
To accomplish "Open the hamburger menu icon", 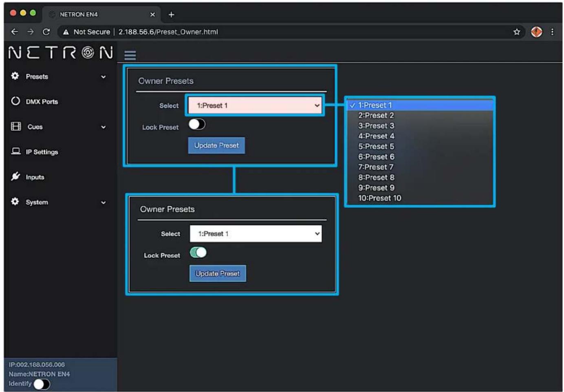I will [x=130, y=55].
